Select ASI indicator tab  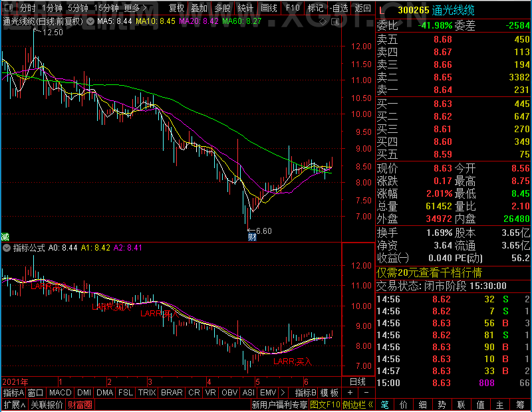[x=248, y=393]
